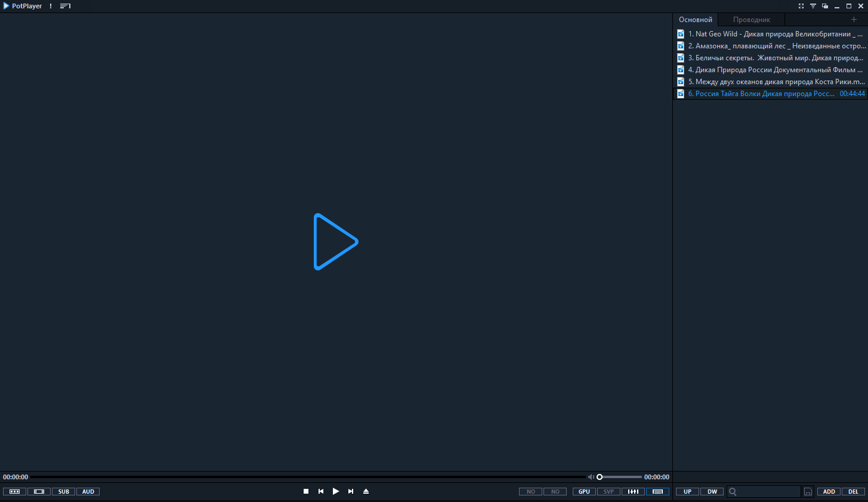Select playlist item 3 Беличьи секреты
The width and height of the screenshot is (868, 502).
(770, 58)
